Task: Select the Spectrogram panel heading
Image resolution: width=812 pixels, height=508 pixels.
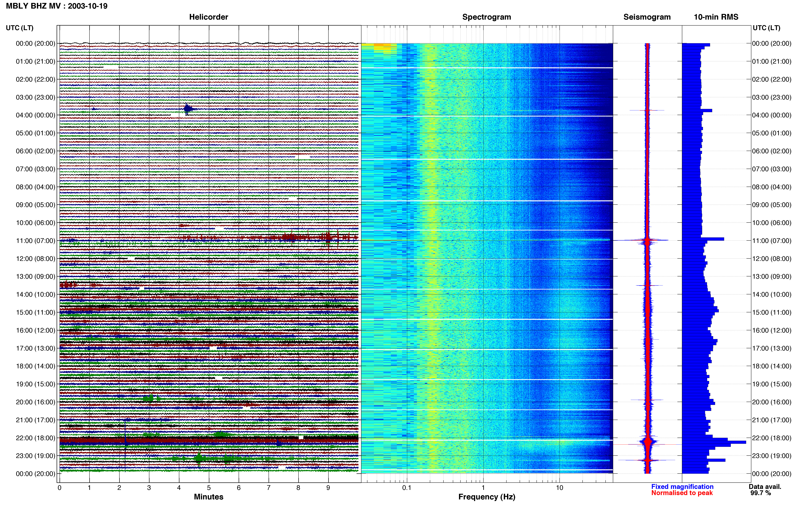Action: [x=487, y=17]
